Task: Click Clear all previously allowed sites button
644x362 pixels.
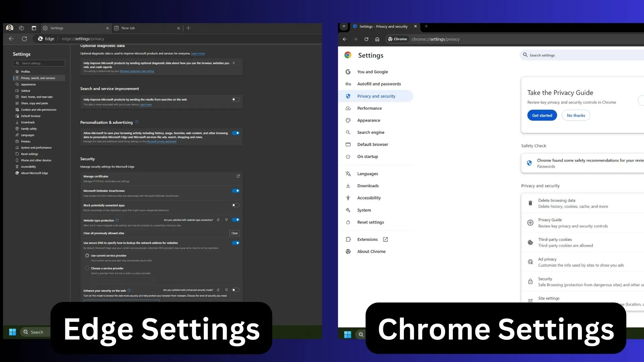Action: tap(235, 233)
